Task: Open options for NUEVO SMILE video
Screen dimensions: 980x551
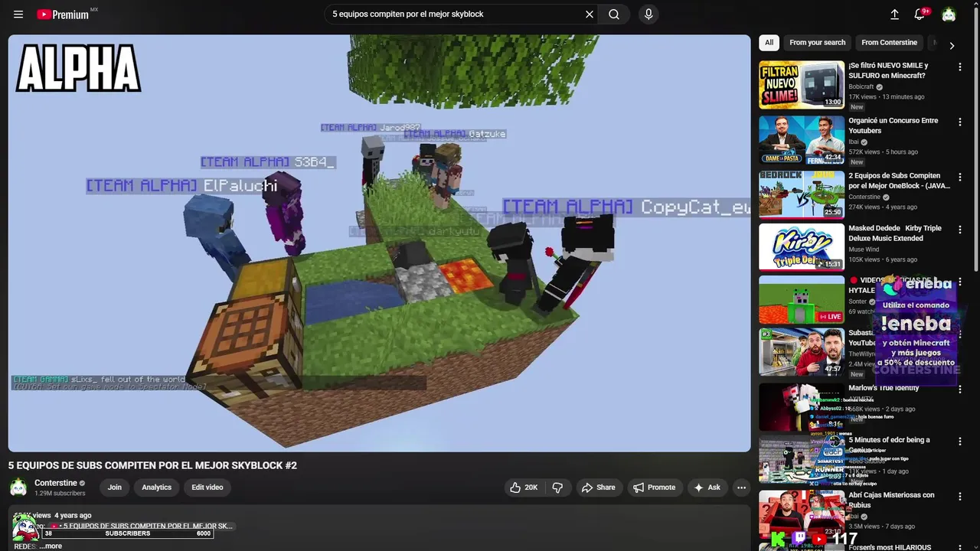Action: tap(960, 67)
